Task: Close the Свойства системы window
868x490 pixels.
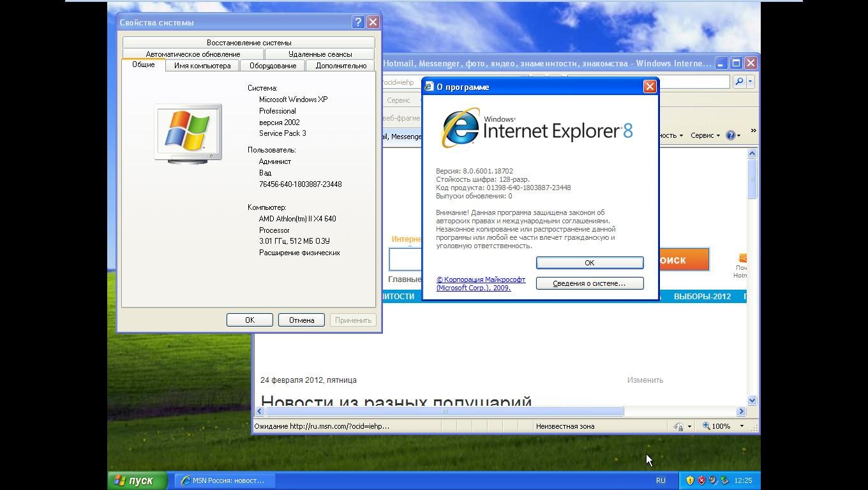Action: click(x=373, y=22)
